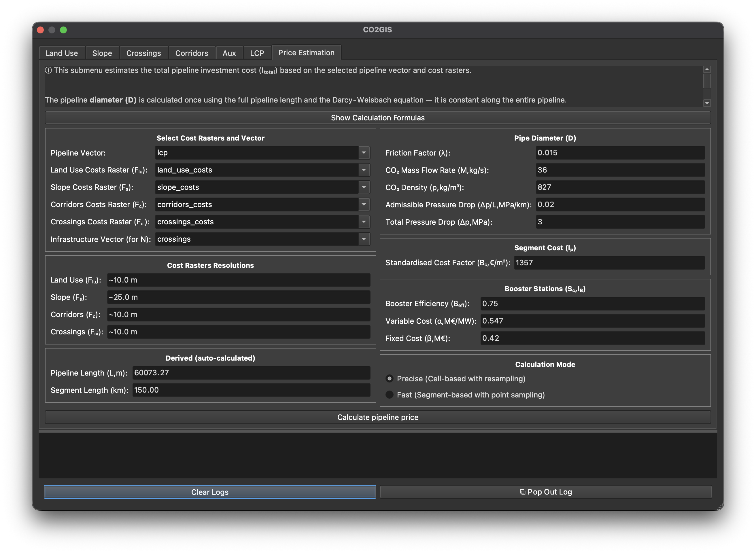The image size is (756, 553).
Task: Go to the Crossings tab
Action: click(143, 53)
